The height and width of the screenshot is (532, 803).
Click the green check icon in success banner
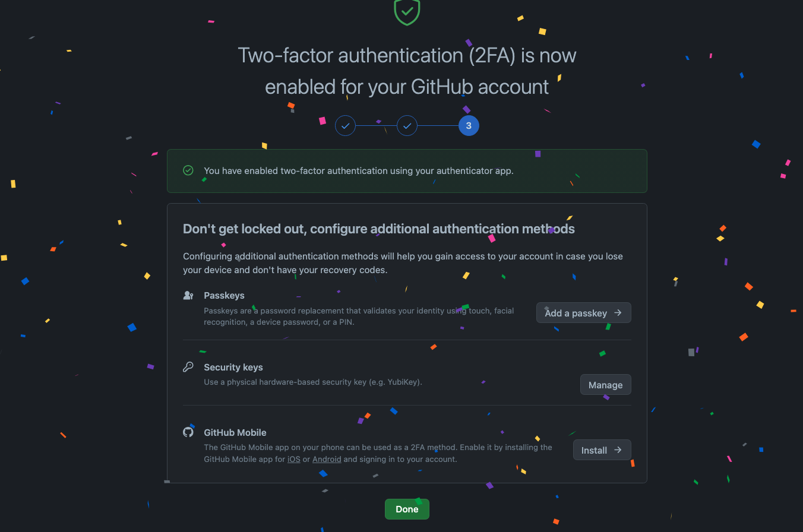[188, 170]
